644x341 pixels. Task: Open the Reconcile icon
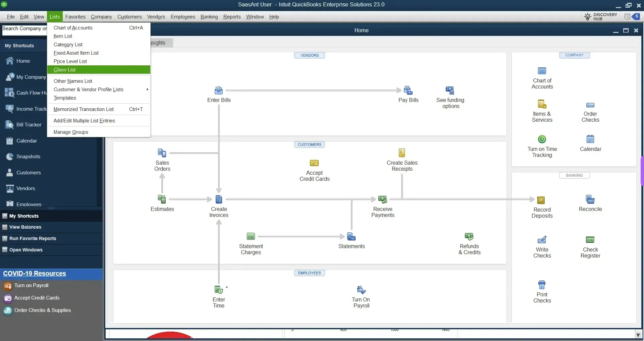click(x=590, y=199)
